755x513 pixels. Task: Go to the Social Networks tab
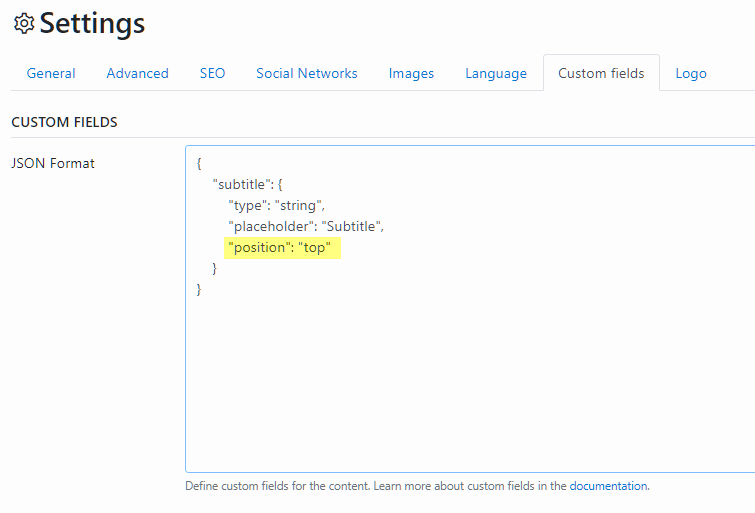[307, 73]
